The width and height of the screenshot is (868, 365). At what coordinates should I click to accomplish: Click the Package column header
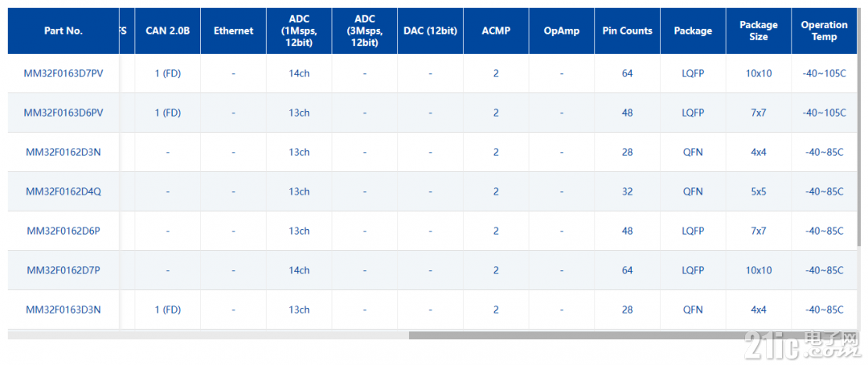[693, 31]
